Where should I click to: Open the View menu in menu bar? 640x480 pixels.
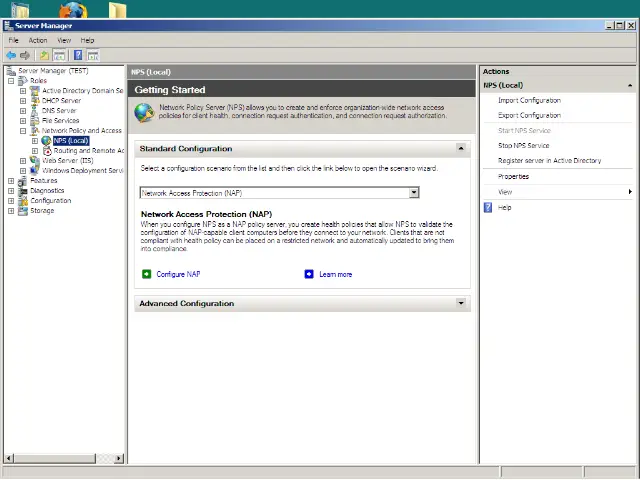[x=64, y=40]
